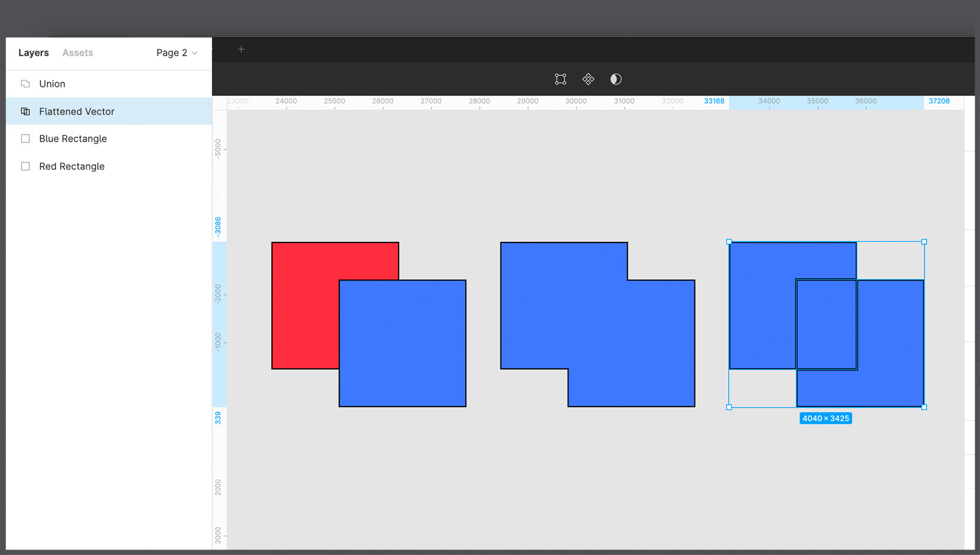Click the Use as mask icon
This screenshot has width=980, height=555.
click(x=616, y=78)
